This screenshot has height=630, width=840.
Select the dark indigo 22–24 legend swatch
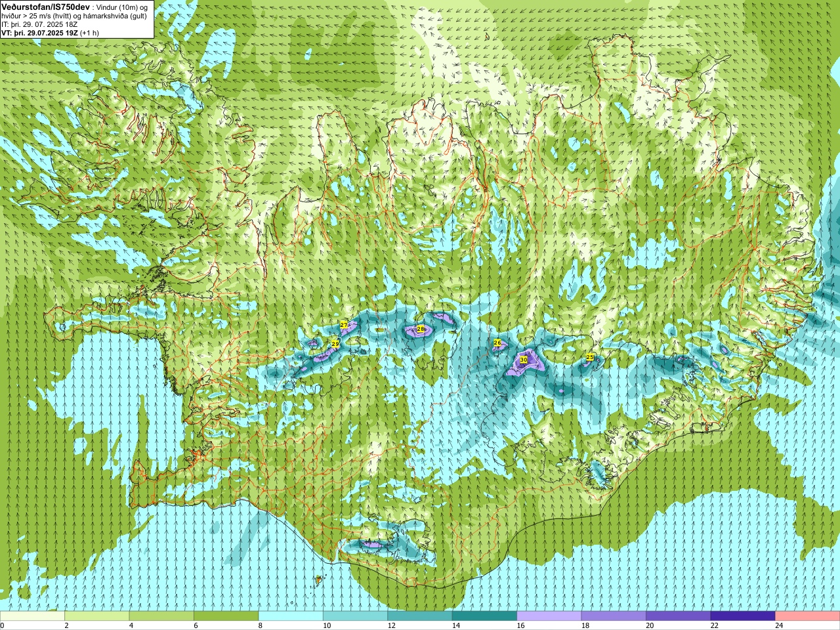point(744,616)
